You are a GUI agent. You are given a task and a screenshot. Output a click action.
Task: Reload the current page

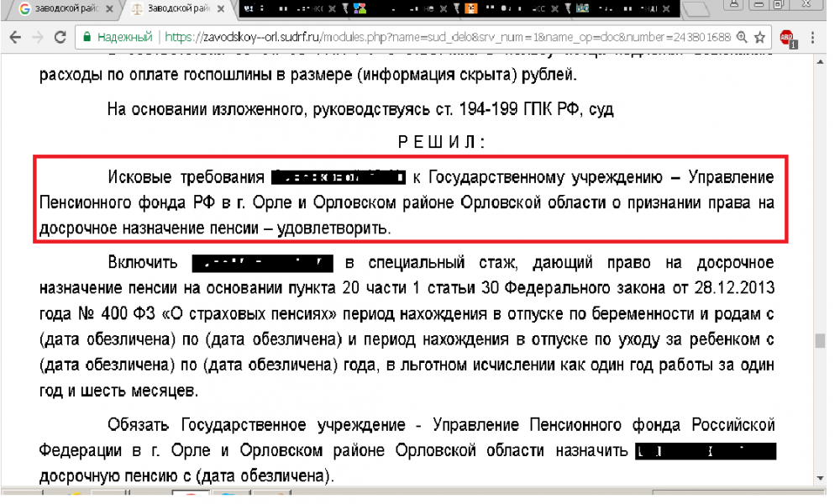[x=60, y=37]
